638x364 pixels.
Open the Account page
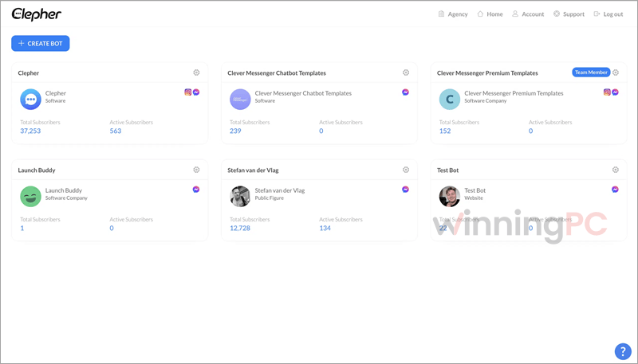(x=528, y=14)
